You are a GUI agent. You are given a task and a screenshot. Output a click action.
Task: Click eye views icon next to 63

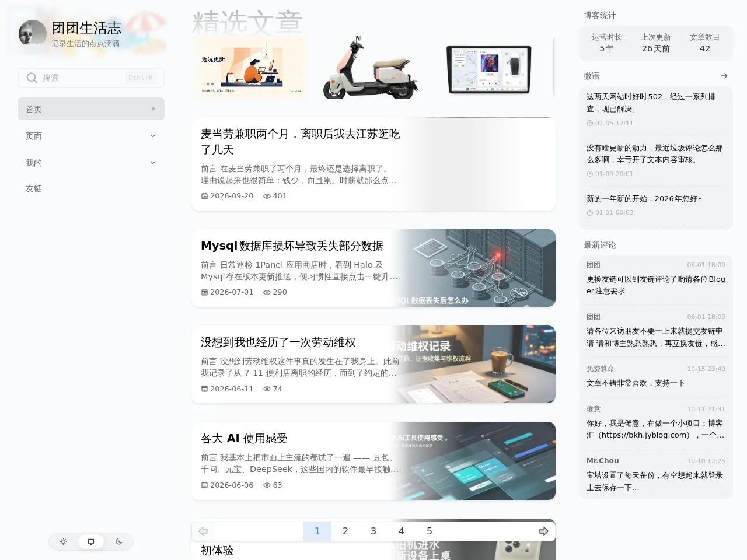click(267, 485)
